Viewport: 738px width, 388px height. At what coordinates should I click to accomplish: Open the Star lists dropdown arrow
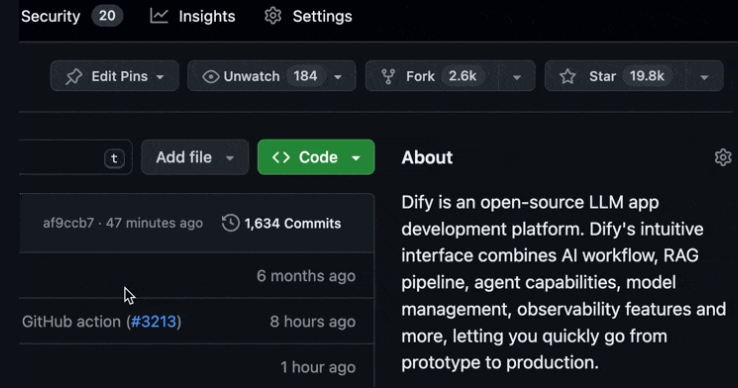pyautogui.click(x=704, y=76)
